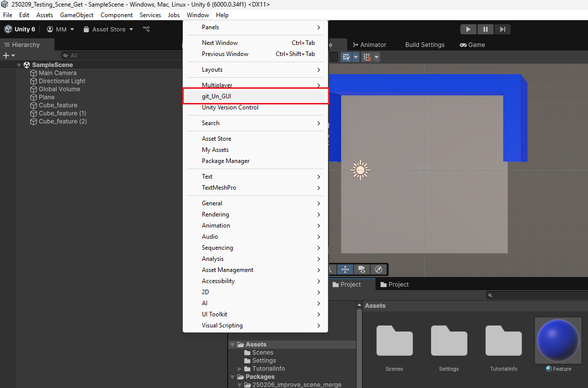The width and height of the screenshot is (588, 388).
Task: Choose Unity Version Control menu item
Action: click(255, 107)
